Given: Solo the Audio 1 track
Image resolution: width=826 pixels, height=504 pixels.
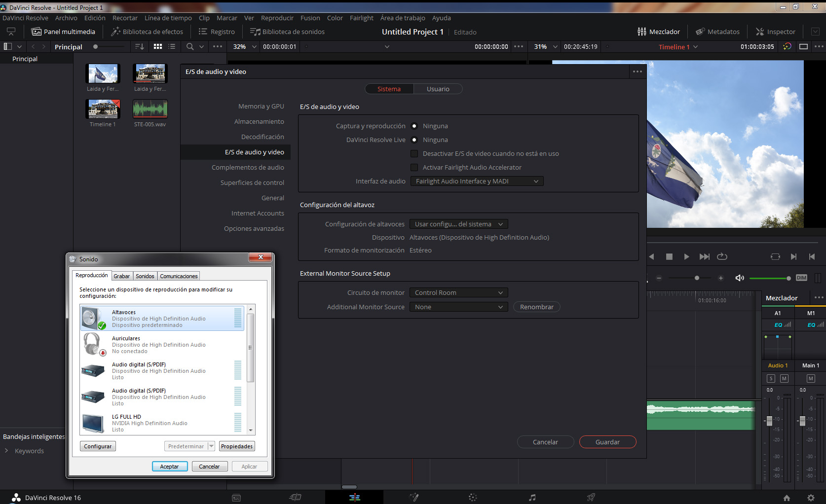Looking at the screenshot, I should (x=771, y=379).
